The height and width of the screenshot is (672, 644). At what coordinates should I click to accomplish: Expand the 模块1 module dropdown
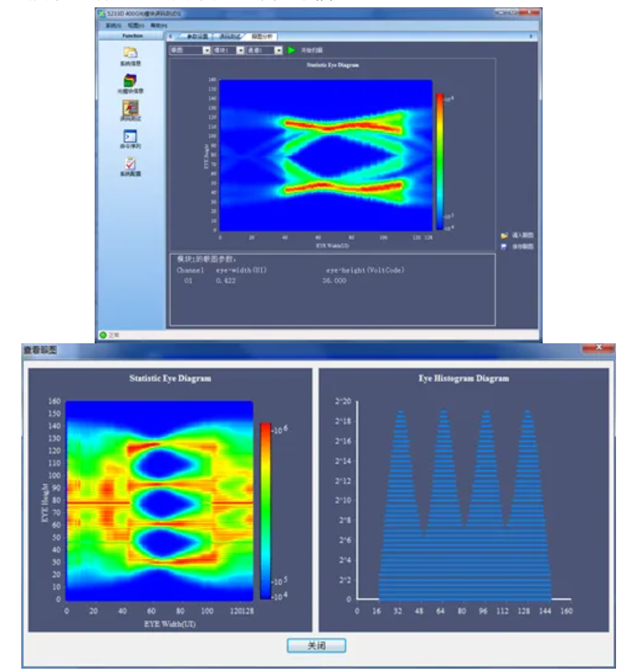[240, 50]
